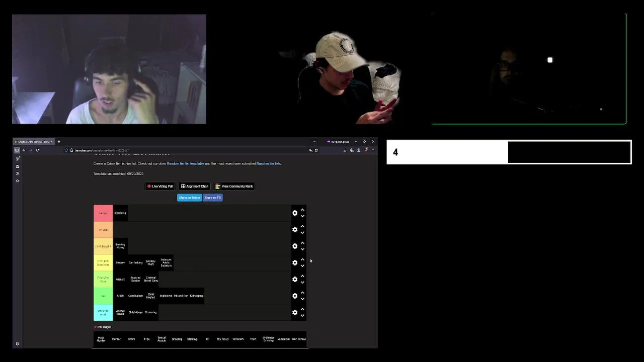Move the Battery row down
Viewport: 644px width, 362px height.
point(302,266)
